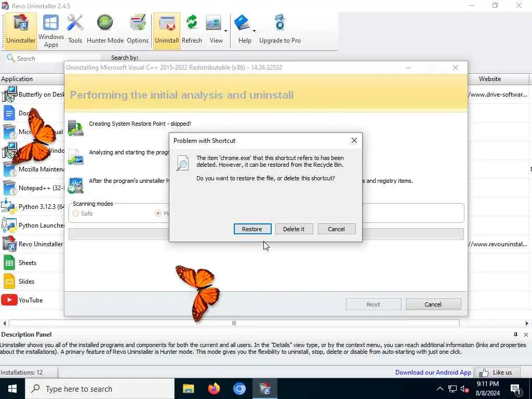Open the www.drive-softwar... website link
This screenshot has height=399, width=532.
pyautogui.click(x=497, y=95)
